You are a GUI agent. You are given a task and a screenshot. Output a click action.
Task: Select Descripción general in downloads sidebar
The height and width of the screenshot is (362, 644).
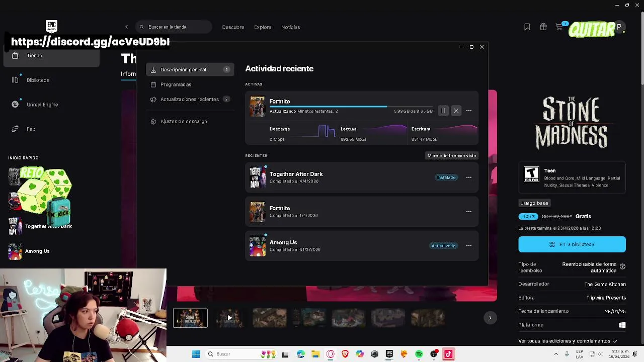[190, 70]
